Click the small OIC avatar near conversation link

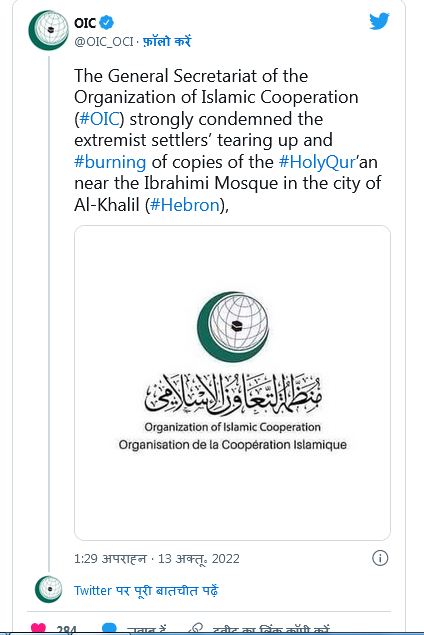[49, 589]
